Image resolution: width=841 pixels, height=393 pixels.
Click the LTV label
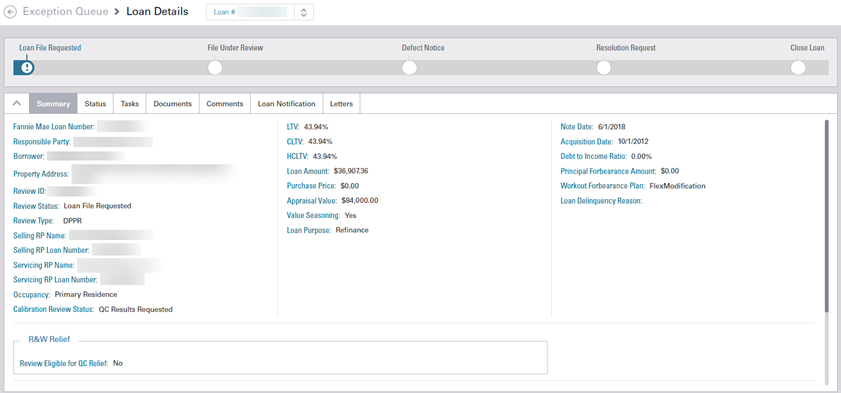[293, 127]
